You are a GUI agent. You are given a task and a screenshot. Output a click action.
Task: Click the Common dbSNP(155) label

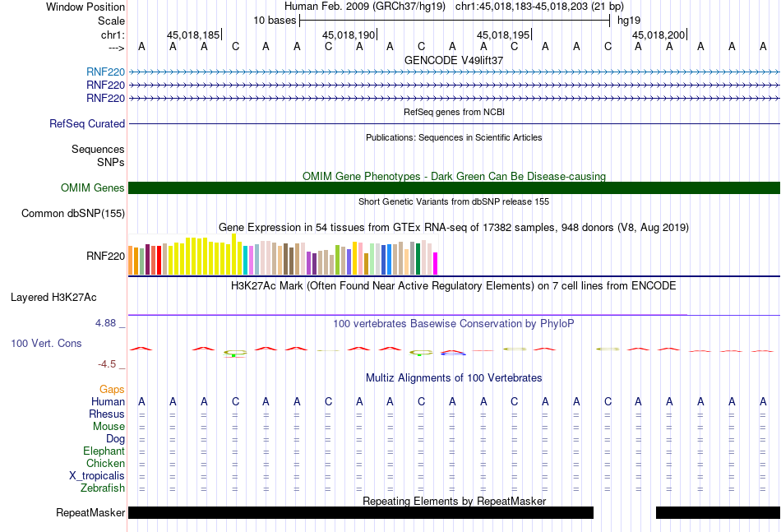(73, 213)
